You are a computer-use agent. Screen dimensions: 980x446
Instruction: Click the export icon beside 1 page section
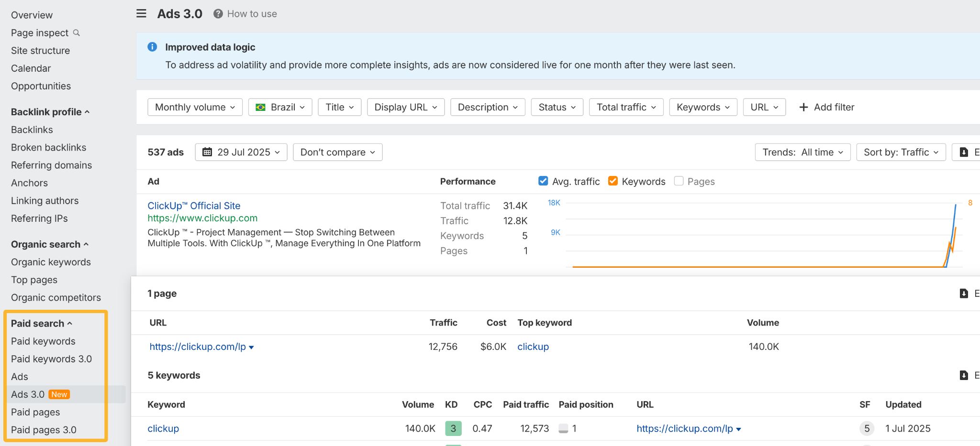(963, 293)
